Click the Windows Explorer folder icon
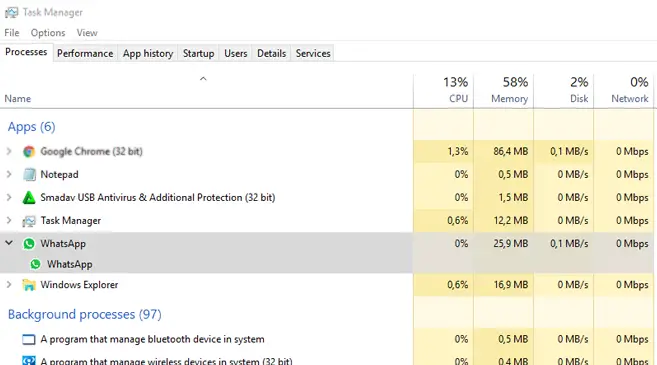The image size is (657, 365). point(29,285)
